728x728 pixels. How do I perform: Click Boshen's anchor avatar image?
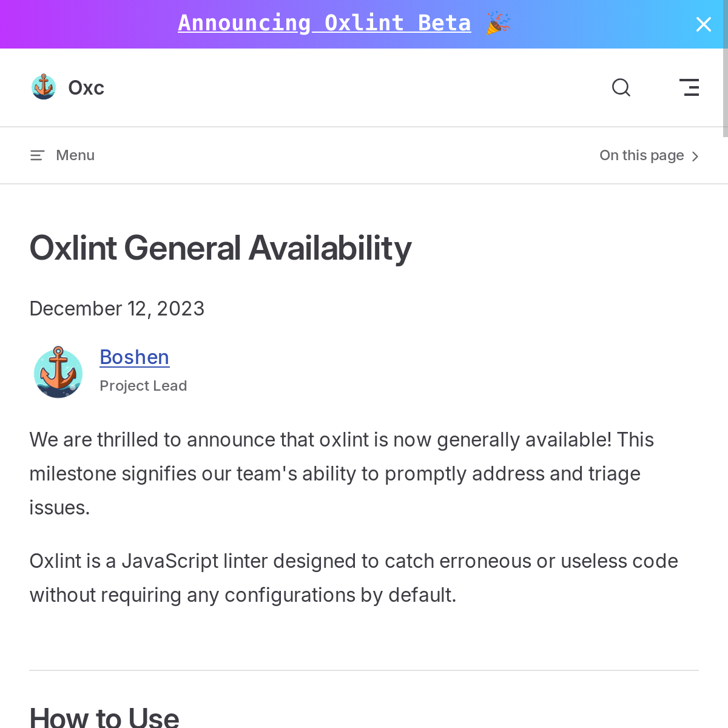[58, 372]
